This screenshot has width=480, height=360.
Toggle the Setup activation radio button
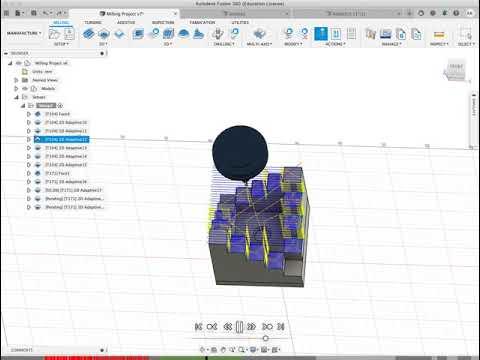(x=60, y=106)
